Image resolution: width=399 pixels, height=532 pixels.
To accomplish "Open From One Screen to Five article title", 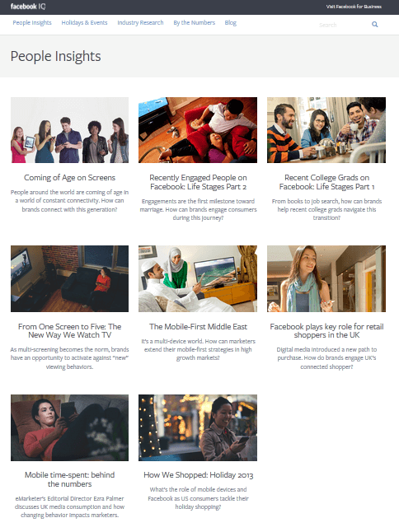I will [69, 330].
